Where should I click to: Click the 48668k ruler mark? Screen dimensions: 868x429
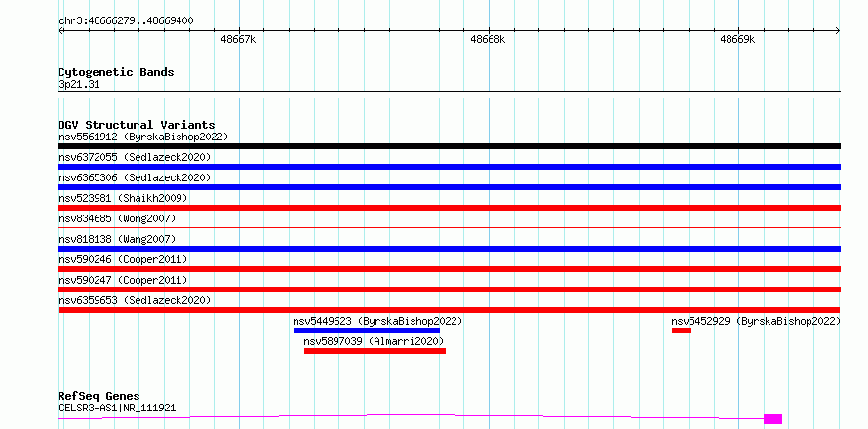pyautogui.click(x=488, y=39)
